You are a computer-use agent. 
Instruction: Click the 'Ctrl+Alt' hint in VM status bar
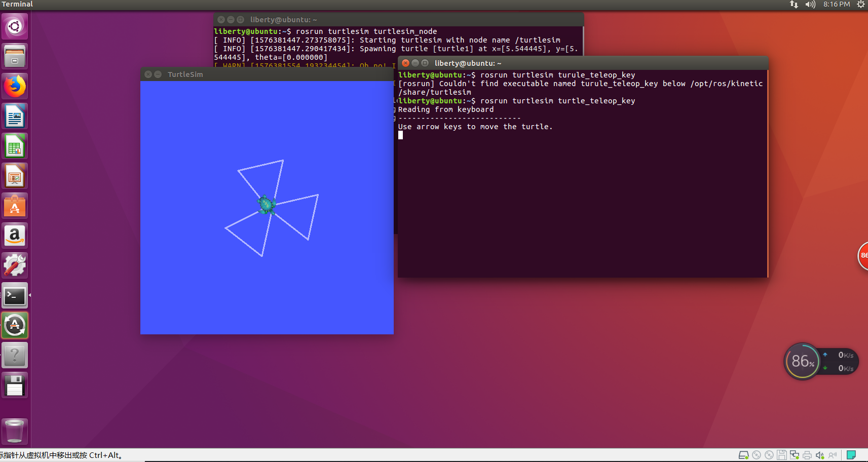[x=104, y=455]
